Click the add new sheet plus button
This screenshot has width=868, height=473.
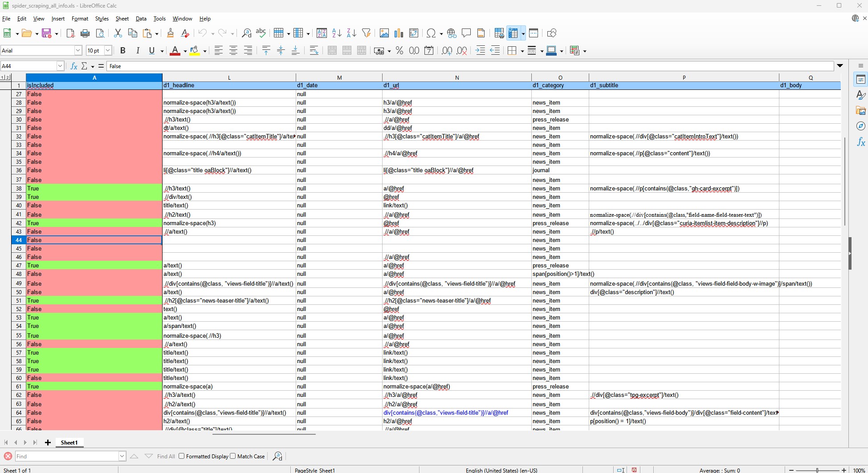pos(48,443)
